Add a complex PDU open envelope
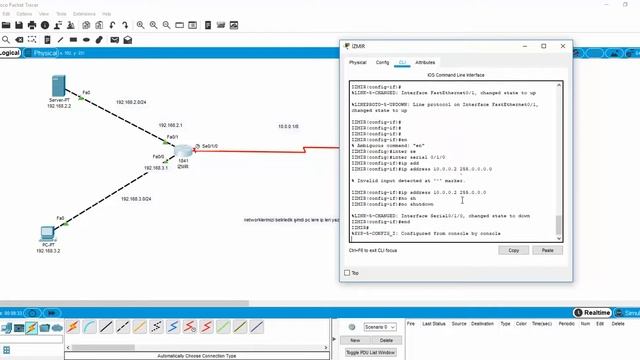This screenshot has width=640, height=360. click(128, 40)
